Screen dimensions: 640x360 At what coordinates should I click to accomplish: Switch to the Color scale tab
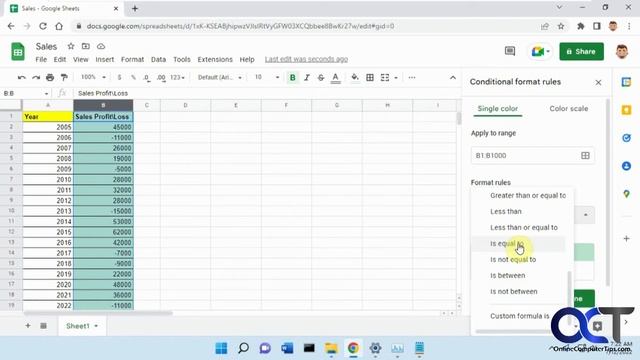pos(569,109)
